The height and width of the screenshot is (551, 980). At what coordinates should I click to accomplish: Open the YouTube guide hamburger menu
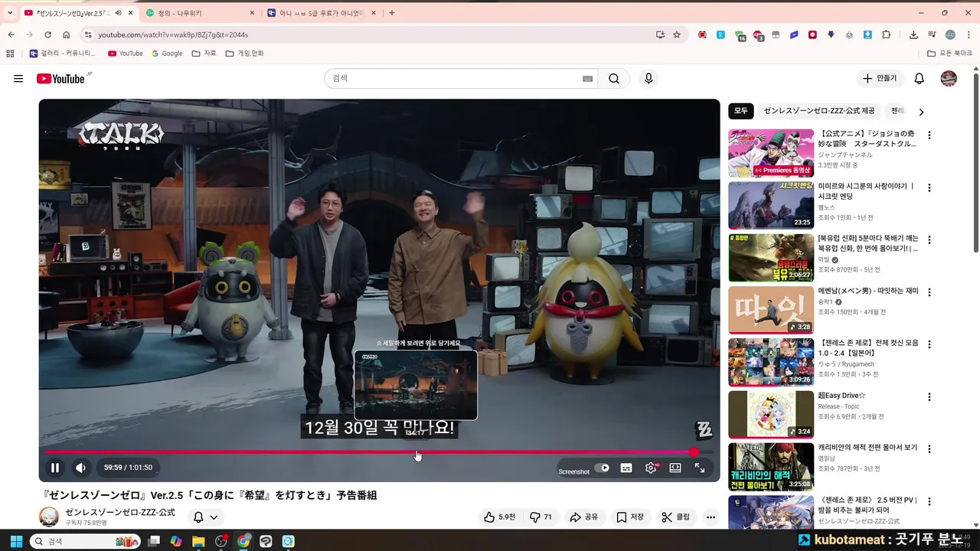pyautogui.click(x=18, y=79)
